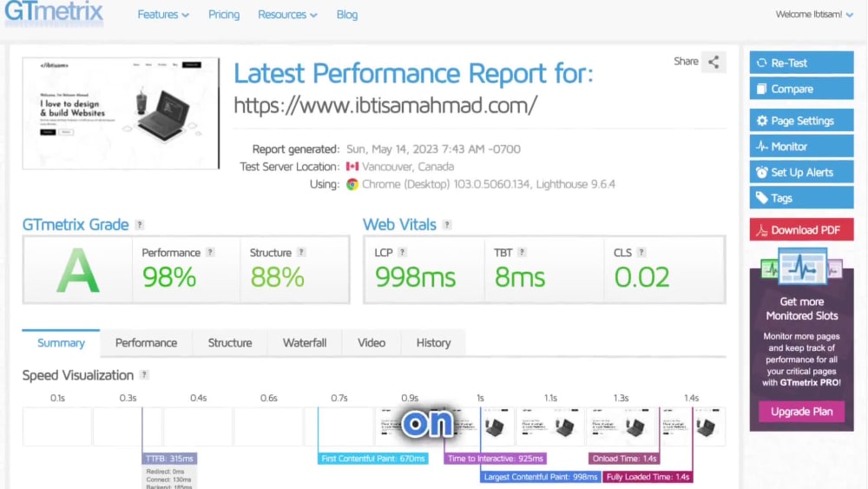Image resolution: width=868 pixels, height=489 pixels.
Task: Open the GTmetrix logo home link
Action: 54,12
